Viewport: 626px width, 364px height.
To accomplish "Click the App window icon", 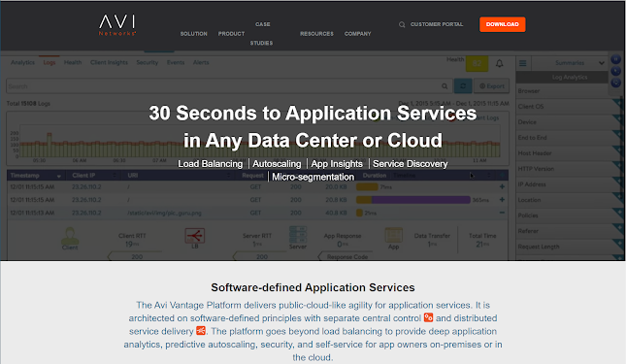I will coord(394,235).
